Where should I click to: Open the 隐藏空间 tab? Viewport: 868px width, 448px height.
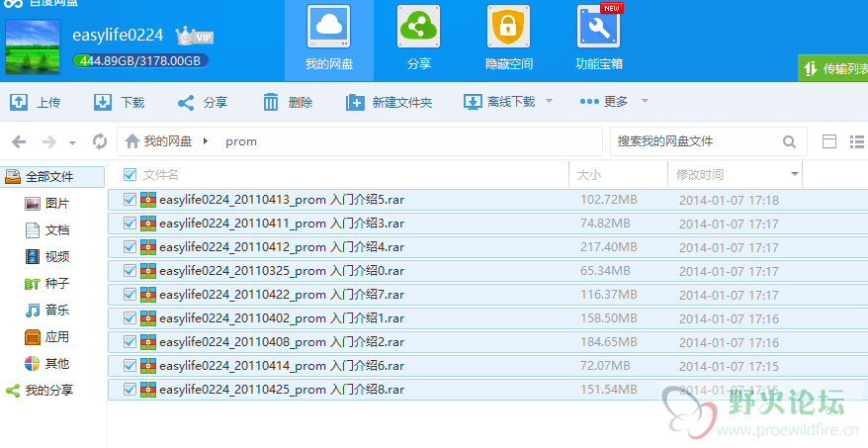click(508, 40)
